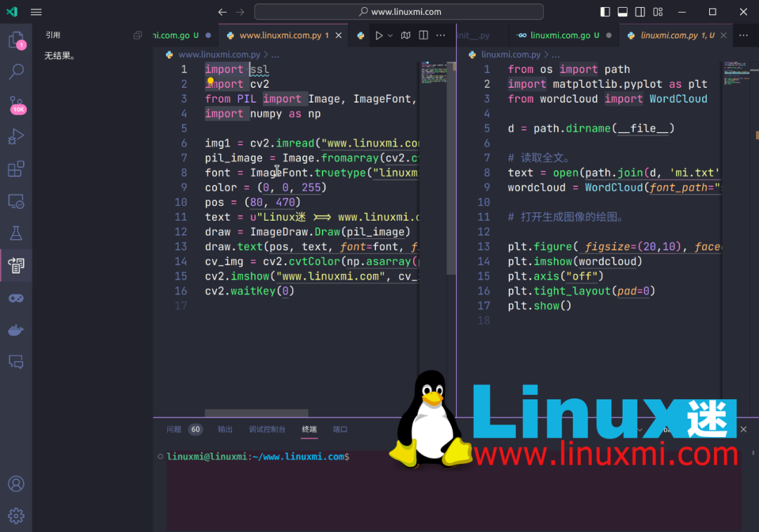This screenshot has height=532, width=759.
Task: Open the Run and Debug view
Action: pos(16,136)
